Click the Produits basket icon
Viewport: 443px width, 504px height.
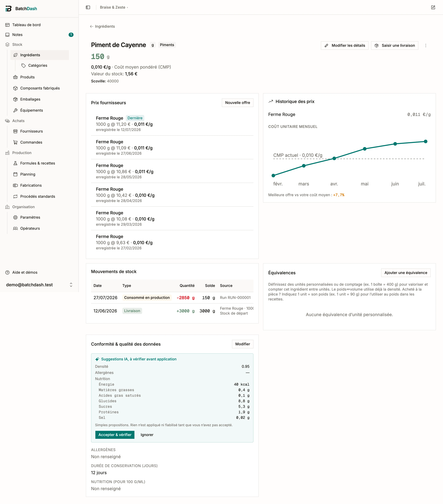point(15,77)
